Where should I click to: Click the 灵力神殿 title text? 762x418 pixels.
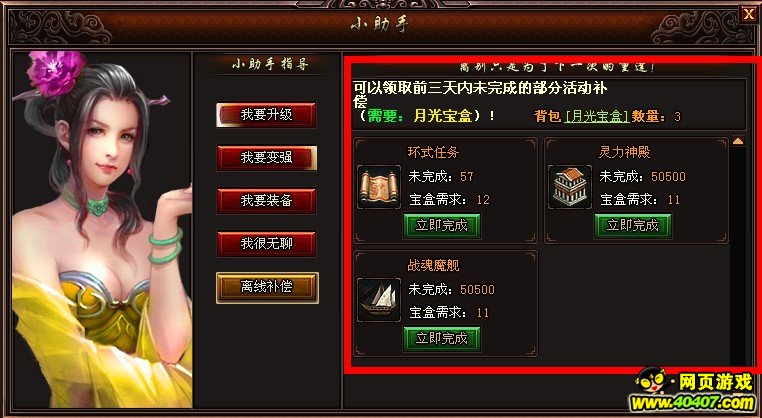624,152
